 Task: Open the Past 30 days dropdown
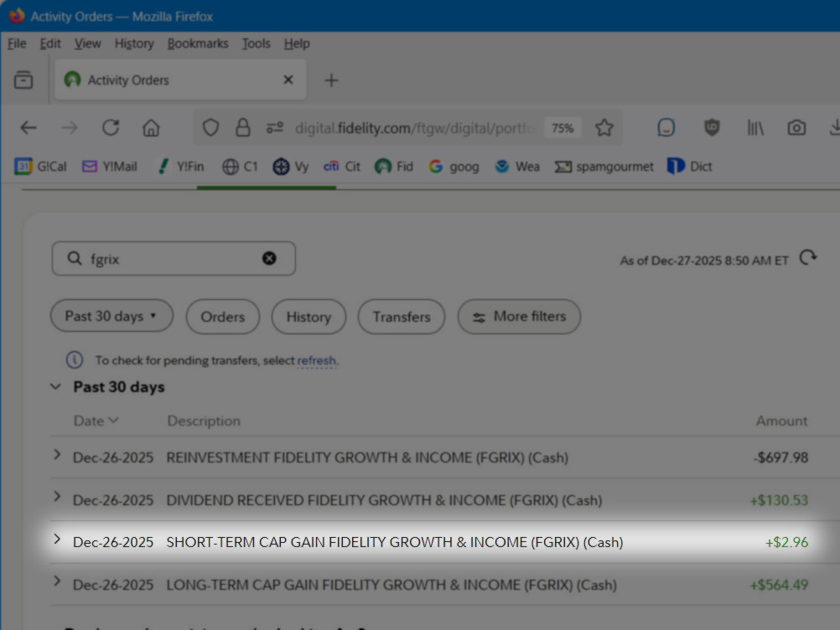pos(111,316)
